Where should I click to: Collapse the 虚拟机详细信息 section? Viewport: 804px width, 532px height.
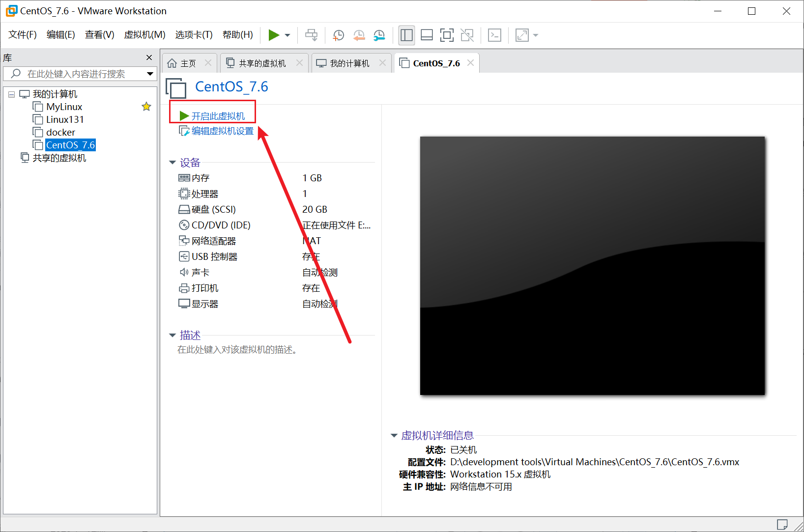tap(394, 436)
